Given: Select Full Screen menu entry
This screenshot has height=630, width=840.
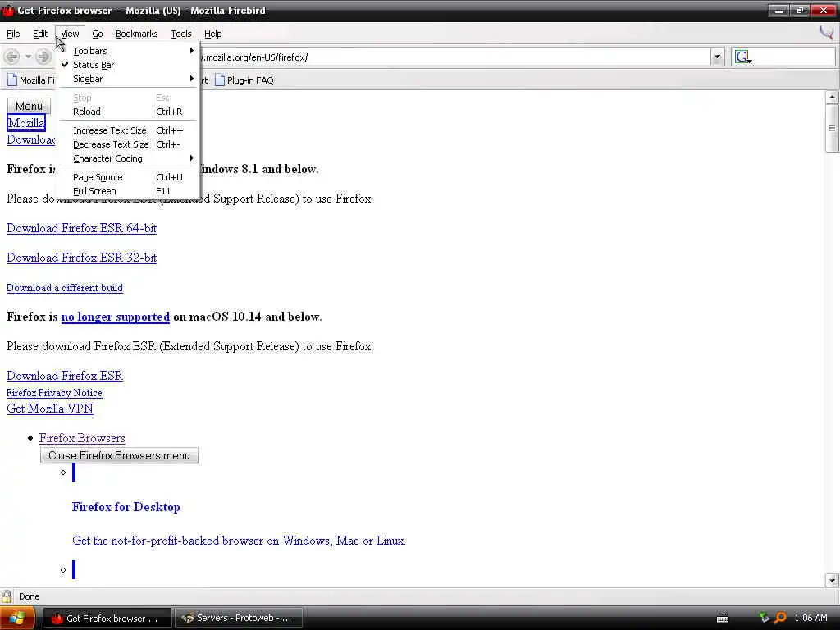Looking at the screenshot, I should [x=129, y=190].
